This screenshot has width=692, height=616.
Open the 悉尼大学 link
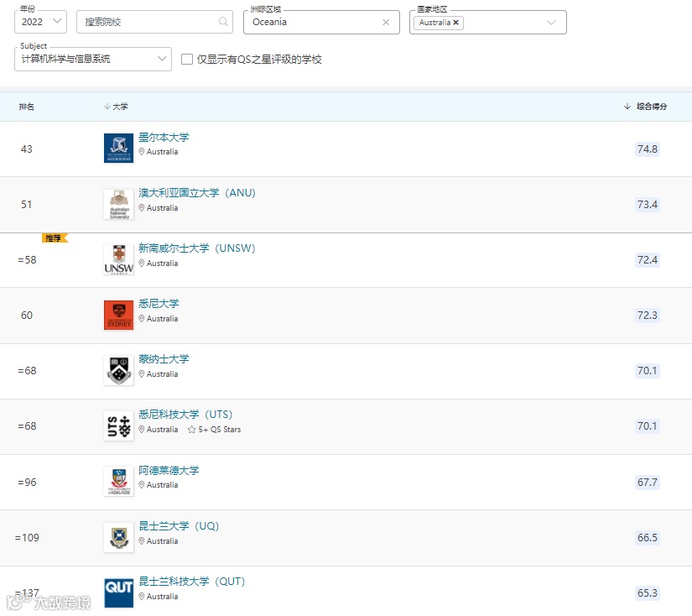click(x=159, y=303)
